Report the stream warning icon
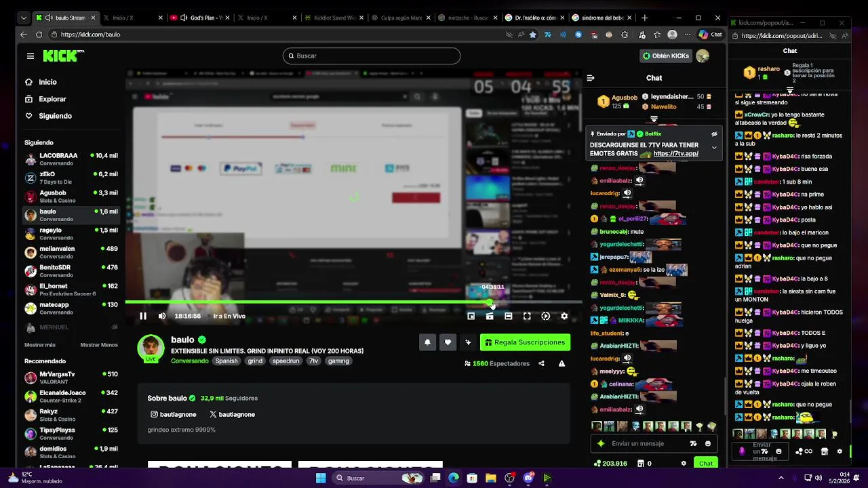 [561, 363]
